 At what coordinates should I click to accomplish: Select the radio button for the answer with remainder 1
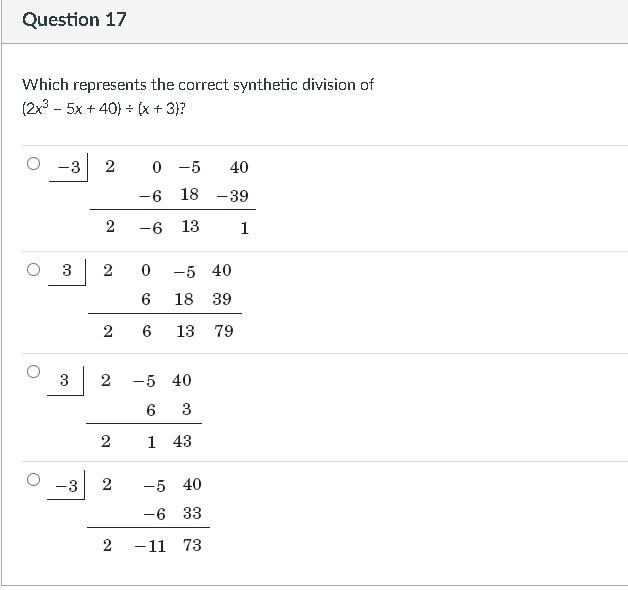(34, 163)
